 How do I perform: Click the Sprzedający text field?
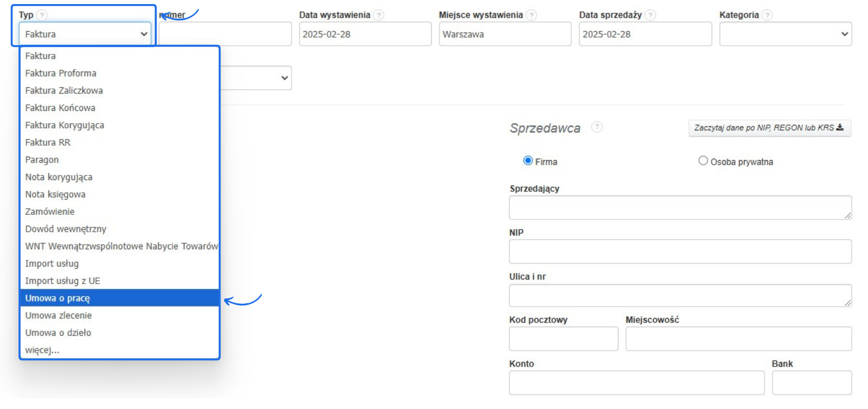[680, 208]
